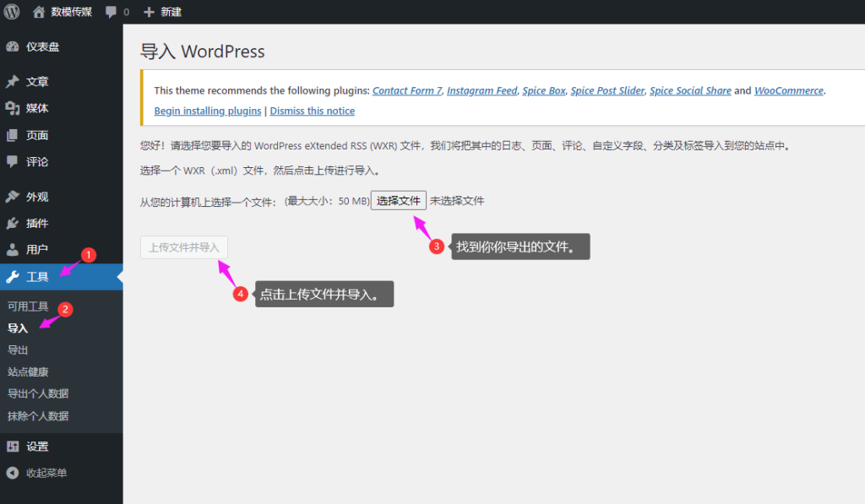Collapse the sidebar with 收起菜单
This screenshot has width=865, height=504.
pos(61,473)
